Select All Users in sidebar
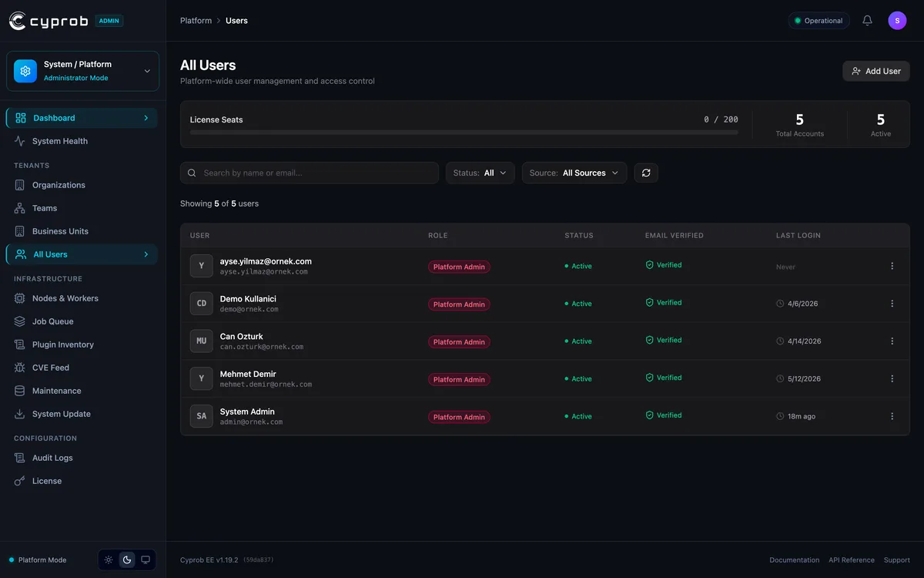This screenshot has height=578, width=924. point(82,254)
